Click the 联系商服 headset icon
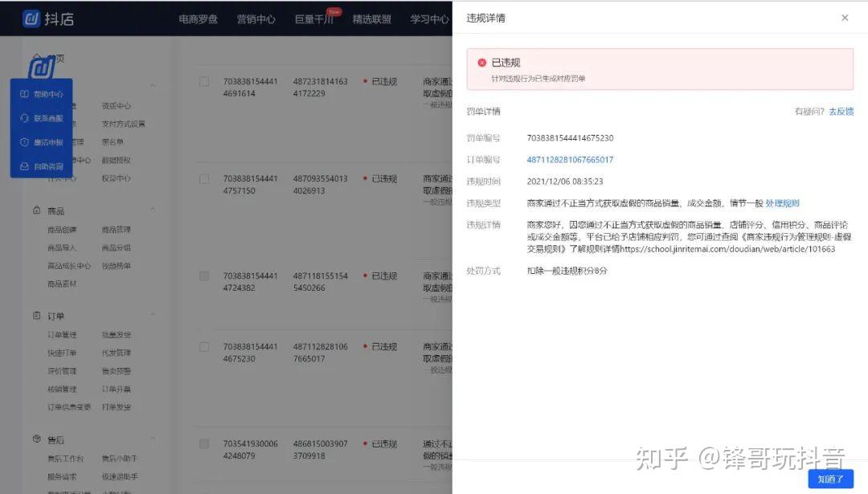The image size is (868, 494). [x=24, y=118]
